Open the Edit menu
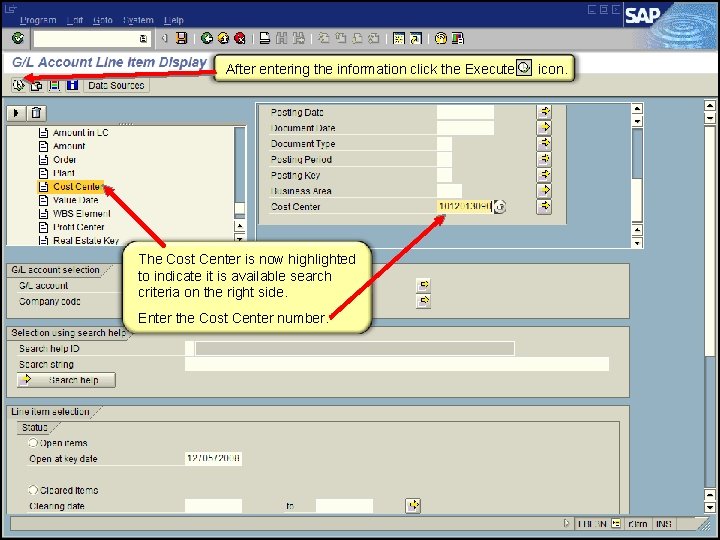 (75, 20)
